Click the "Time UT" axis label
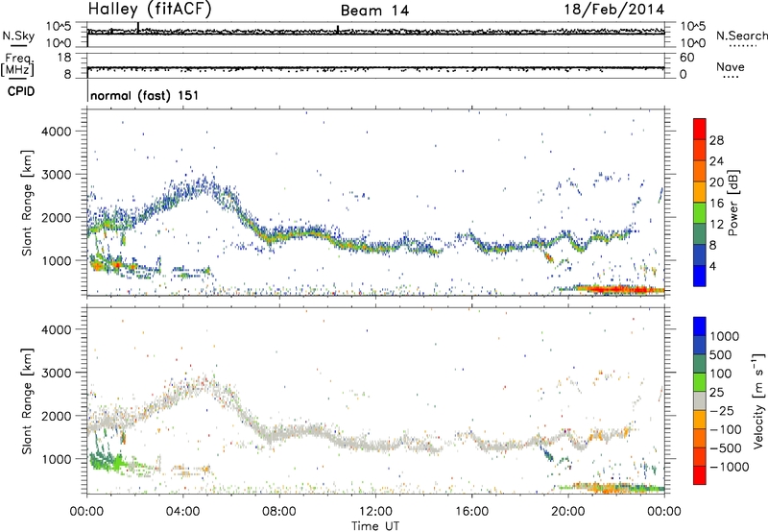Viewport: 768px width, 532px height. tap(375, 526)
